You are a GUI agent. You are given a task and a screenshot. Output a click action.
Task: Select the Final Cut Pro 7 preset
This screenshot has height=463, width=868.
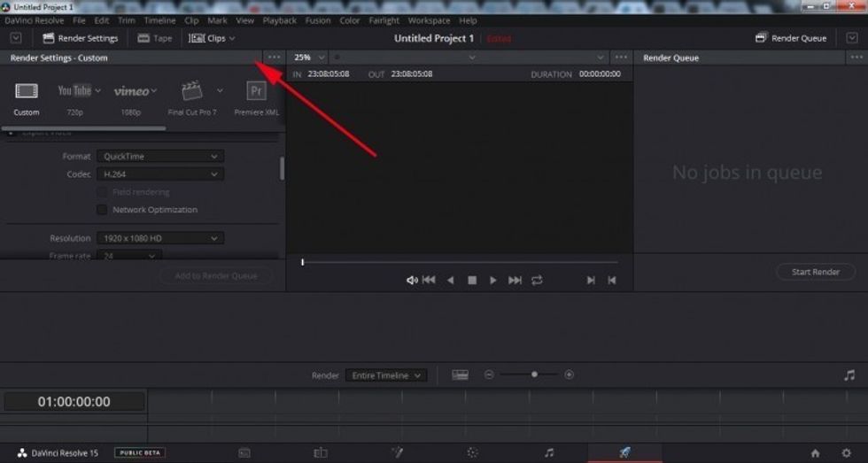click(192, 90)
